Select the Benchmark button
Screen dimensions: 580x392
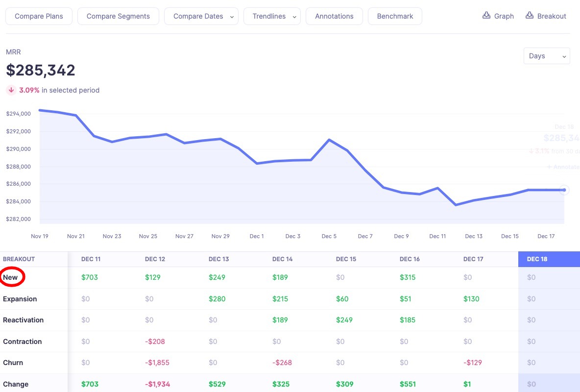pos(394,16)
